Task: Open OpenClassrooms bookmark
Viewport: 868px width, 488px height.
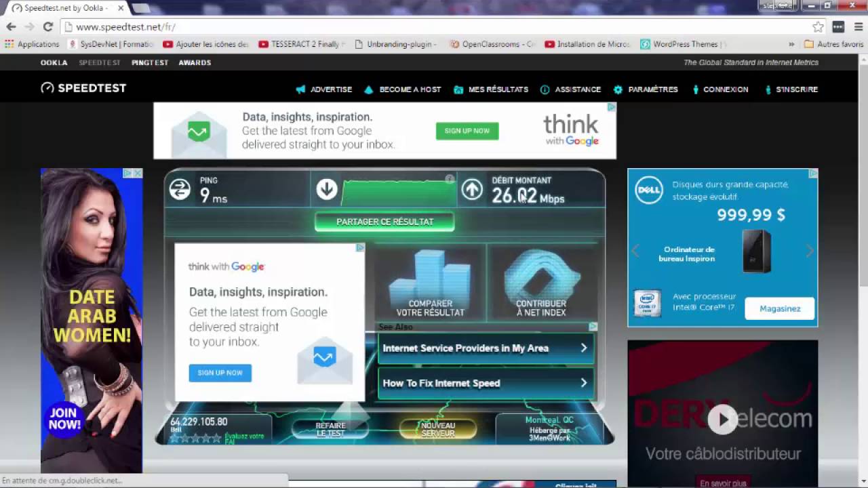Action: [493, 44]
